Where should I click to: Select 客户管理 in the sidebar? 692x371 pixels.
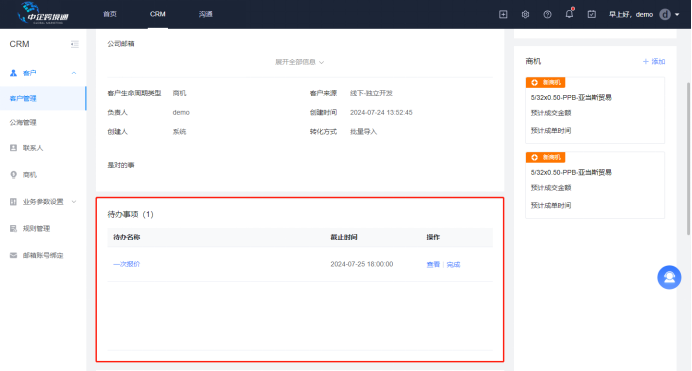tap(43, 98)
